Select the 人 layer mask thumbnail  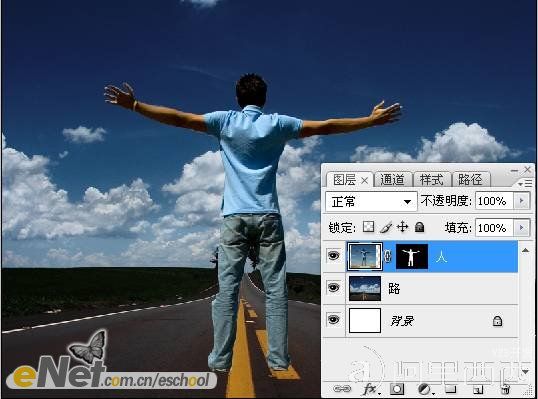[412, 256]
